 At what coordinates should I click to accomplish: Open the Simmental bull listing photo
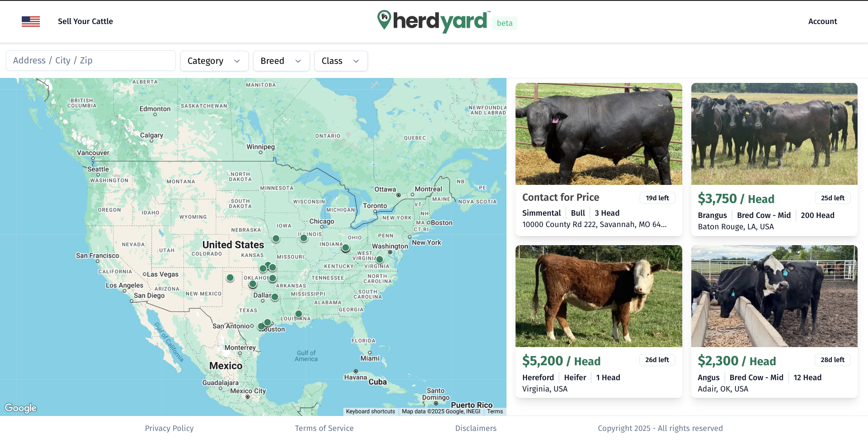pos(598,134)
